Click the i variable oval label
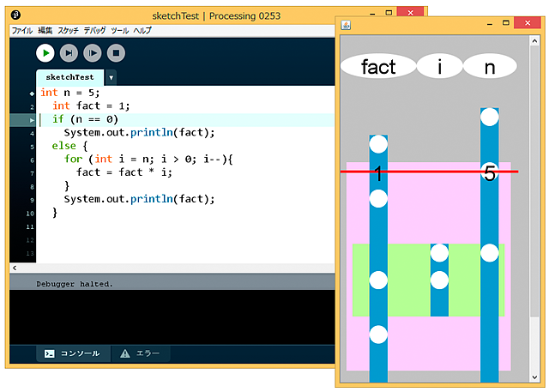 (439, 66)
